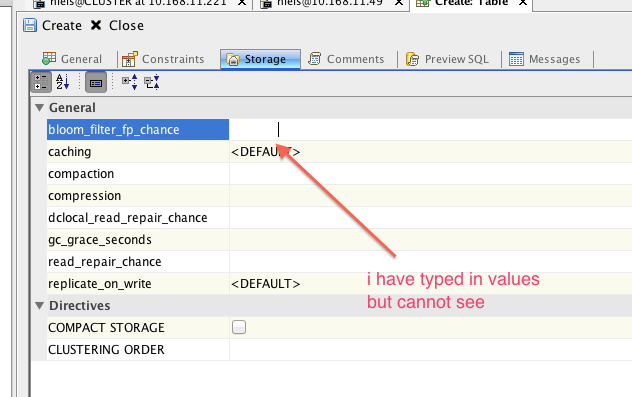This screenshot has width=632, height=397.
Task: Select the Storage tab
Action: click(x=260, y=59)
